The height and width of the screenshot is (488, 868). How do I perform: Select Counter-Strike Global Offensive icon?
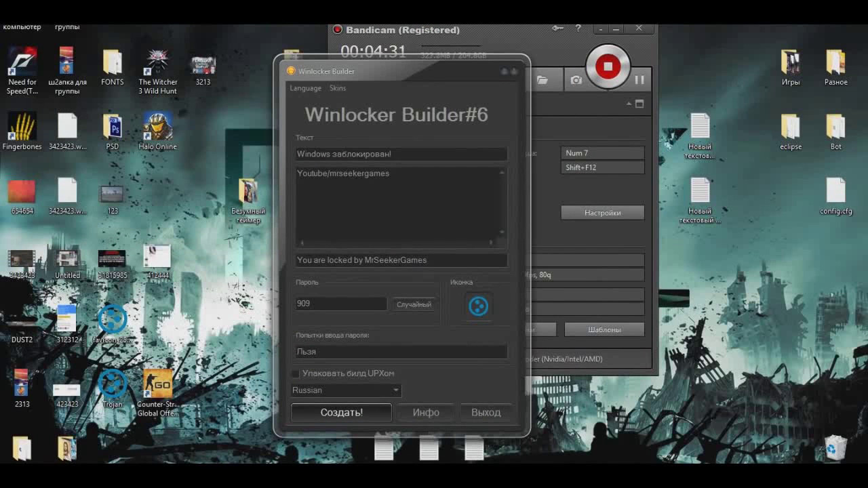[157, 393]
